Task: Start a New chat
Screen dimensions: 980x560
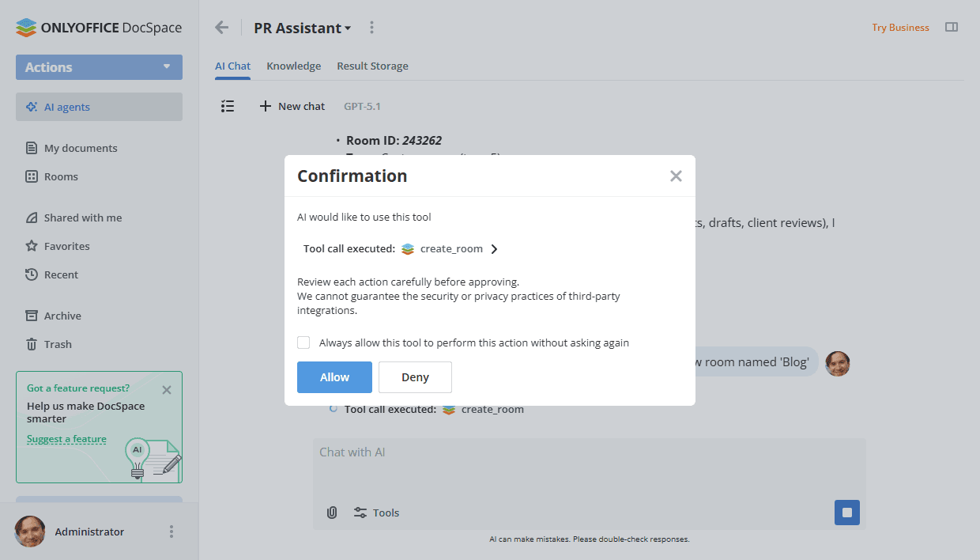Action: 292,106
